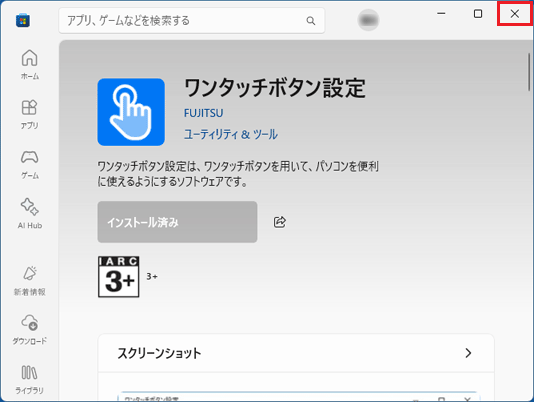Maximize the Microsoft Store window

(478, 14)
